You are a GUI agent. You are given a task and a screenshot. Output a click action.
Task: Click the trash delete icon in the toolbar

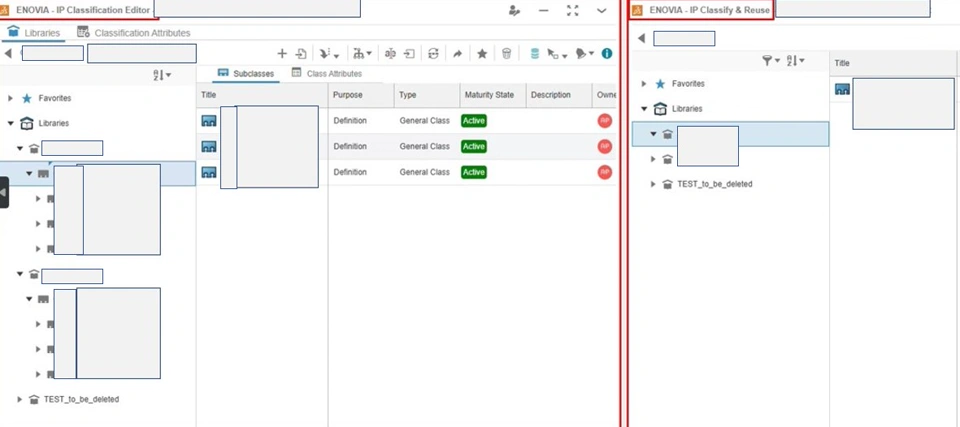[x=506, y=54]
